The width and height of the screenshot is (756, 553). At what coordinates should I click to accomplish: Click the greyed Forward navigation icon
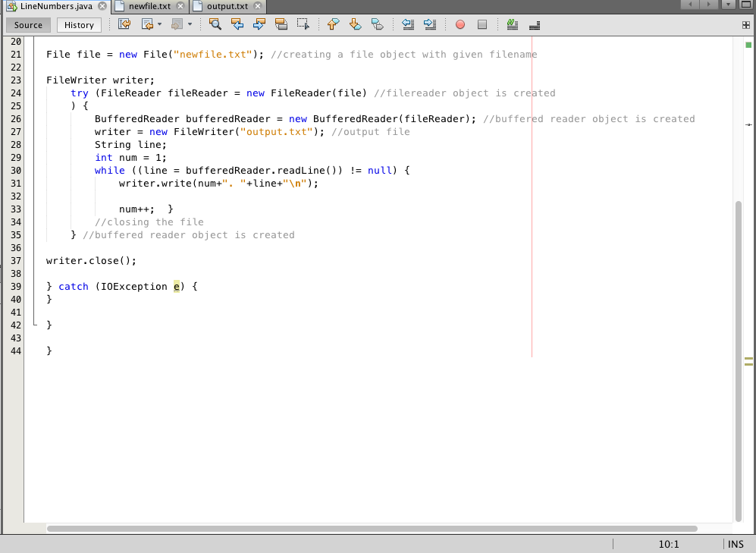pos(177,24)
